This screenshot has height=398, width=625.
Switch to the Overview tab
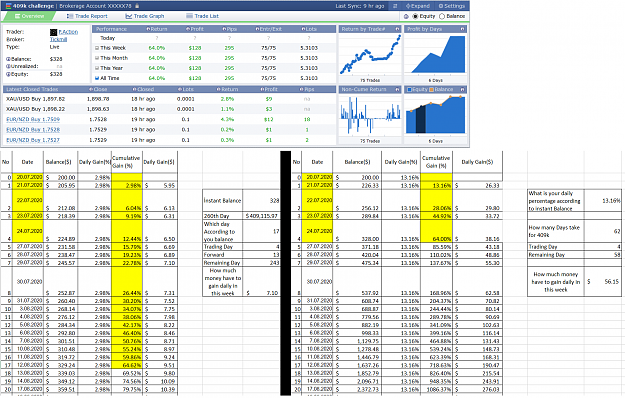(x=29, y=16)
